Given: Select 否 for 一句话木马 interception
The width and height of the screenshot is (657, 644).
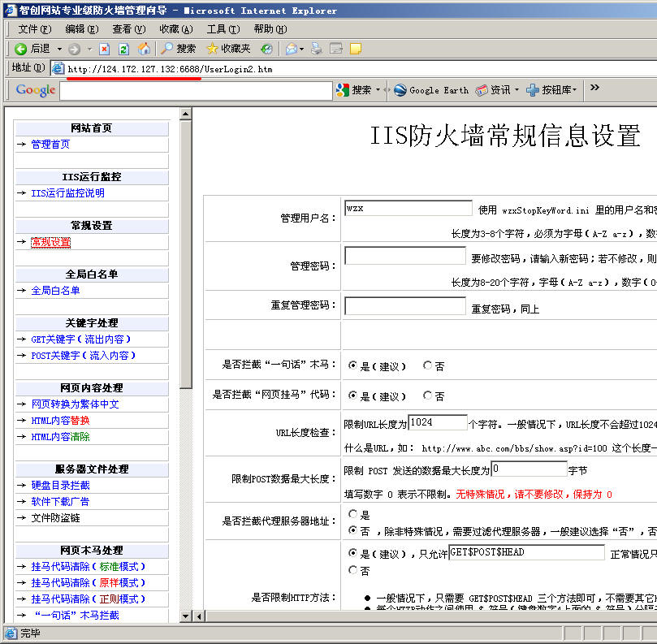Looking at the screenshot, I should click(x=427, y=365).
